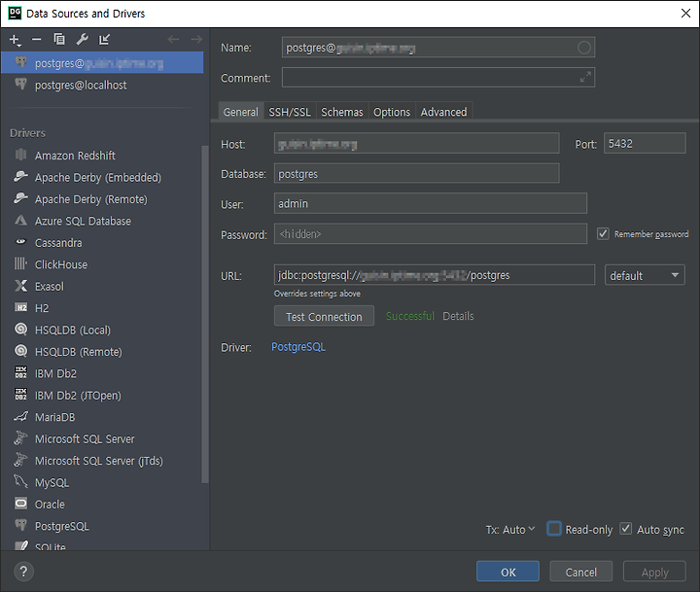Open the PostgreSQL driver link
Screen dimensions: 700x592
pyautogui.click(x=298, y=347)
